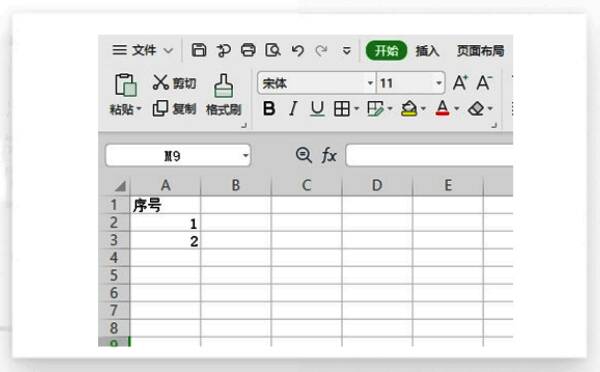Switch to the 页面布局 tab
The image size is (600, 372).
click(x=481, y=51)
